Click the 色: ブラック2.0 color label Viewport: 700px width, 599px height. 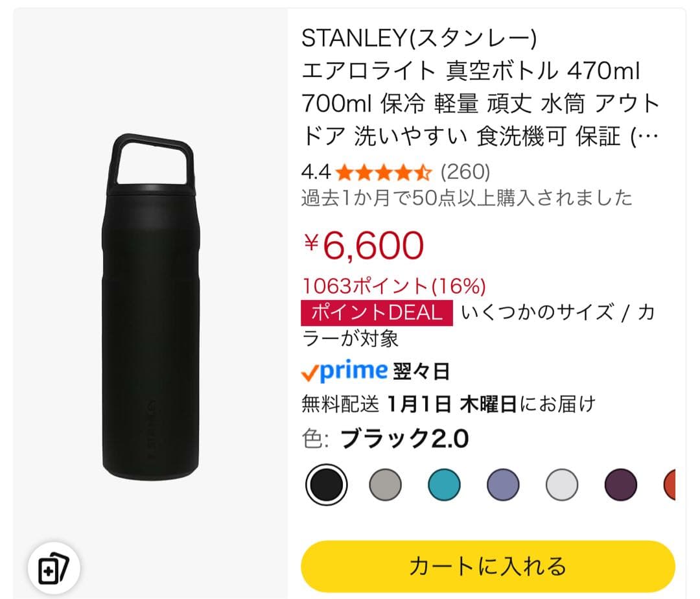coord(385,439)
